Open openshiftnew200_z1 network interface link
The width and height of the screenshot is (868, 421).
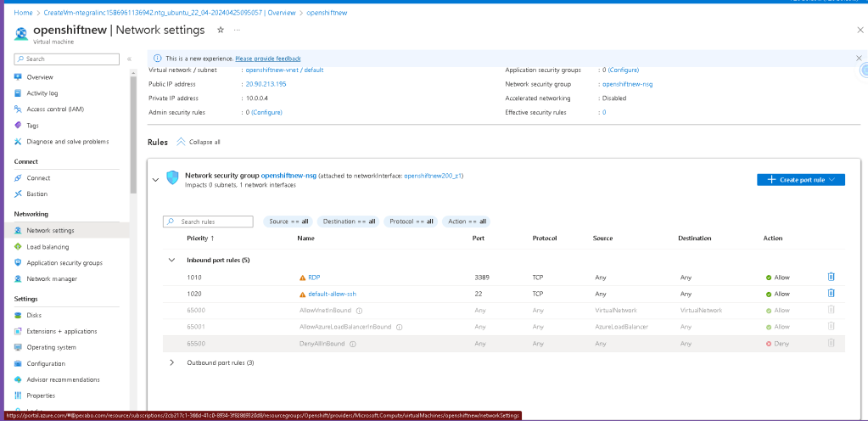click(x=433, y=176)
